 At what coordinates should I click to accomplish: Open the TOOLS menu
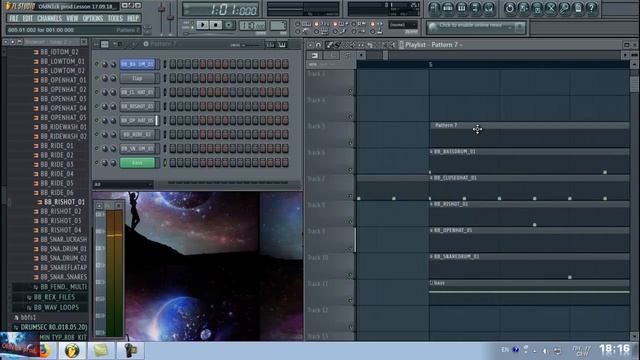(x=115, y=18)
